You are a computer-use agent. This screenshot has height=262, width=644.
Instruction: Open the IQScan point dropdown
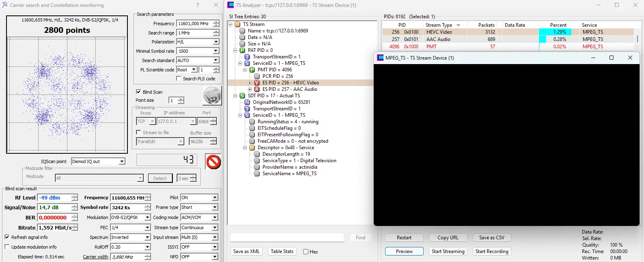pos(122,161)
